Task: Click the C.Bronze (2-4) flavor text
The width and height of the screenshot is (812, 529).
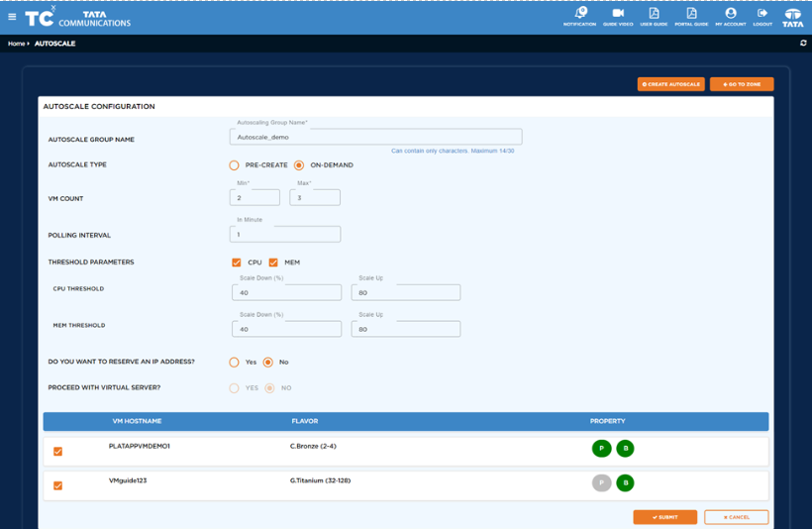Action: point(313,446)
